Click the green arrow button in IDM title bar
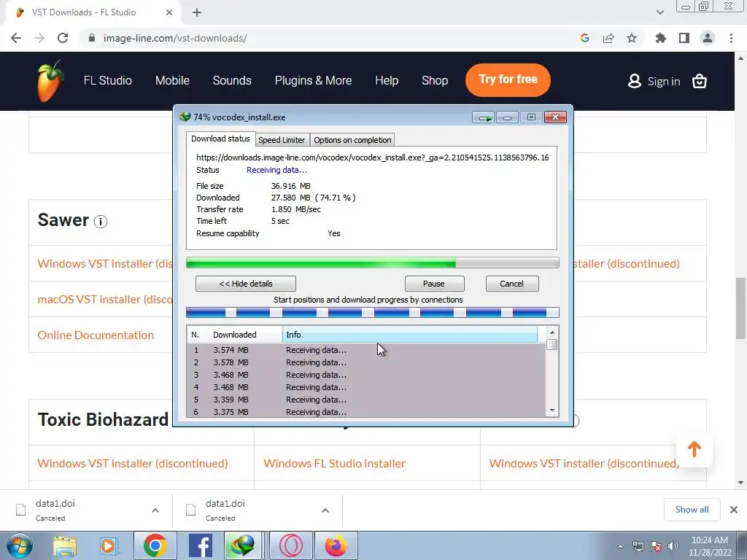Image resolution: width=747 pixels, height=560 pixels. pos(484,117)
